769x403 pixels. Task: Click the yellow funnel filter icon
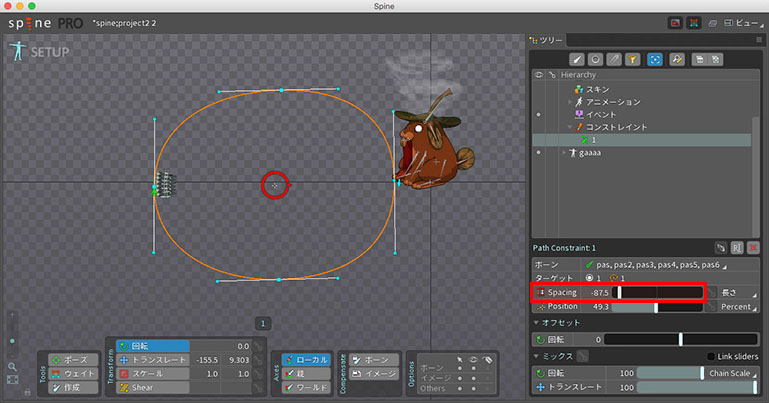point(633,60)
